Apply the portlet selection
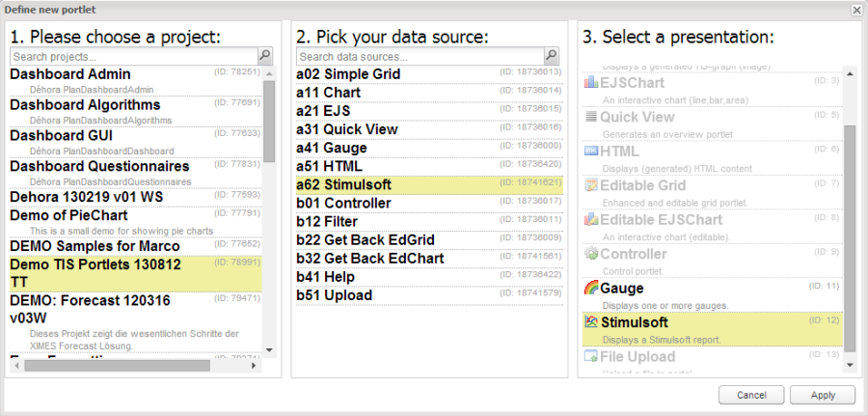The width and height of the screenshot is (868, 416). point(823,395)
